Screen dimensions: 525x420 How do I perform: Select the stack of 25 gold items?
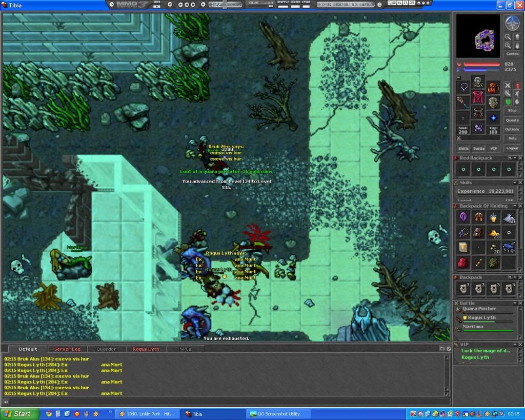(494, 232)
